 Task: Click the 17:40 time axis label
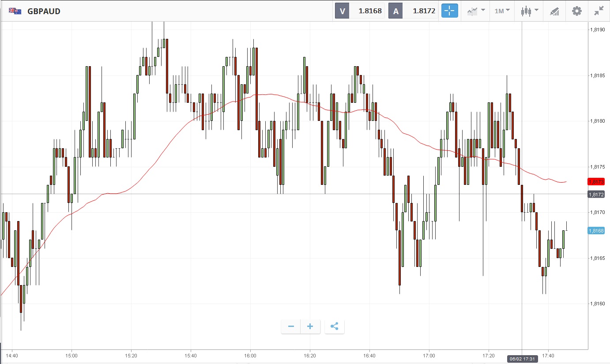tap(548, 355)
